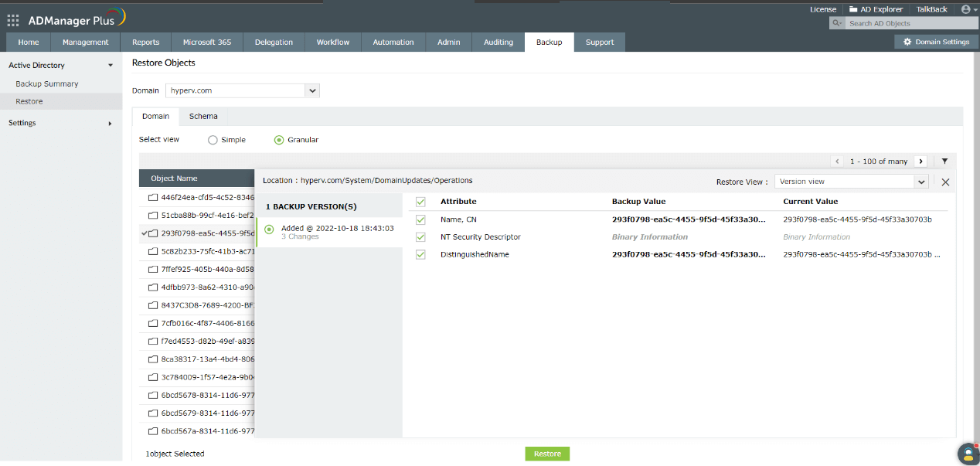Expand the Settings sidebar section
Viewport: 980px width, 466px height.
click(110, 123)
